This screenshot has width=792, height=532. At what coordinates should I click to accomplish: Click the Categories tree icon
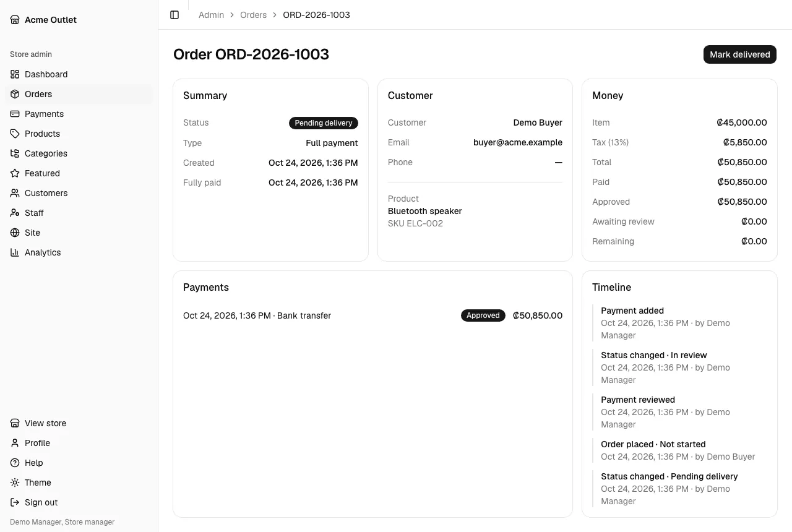(x=15, y=153)
